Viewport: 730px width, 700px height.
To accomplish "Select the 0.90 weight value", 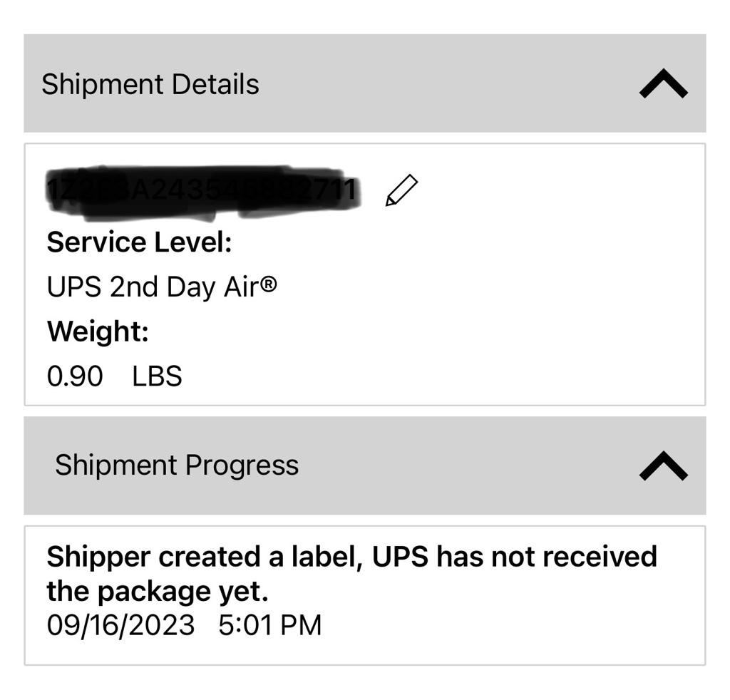I will click(75, 376).
